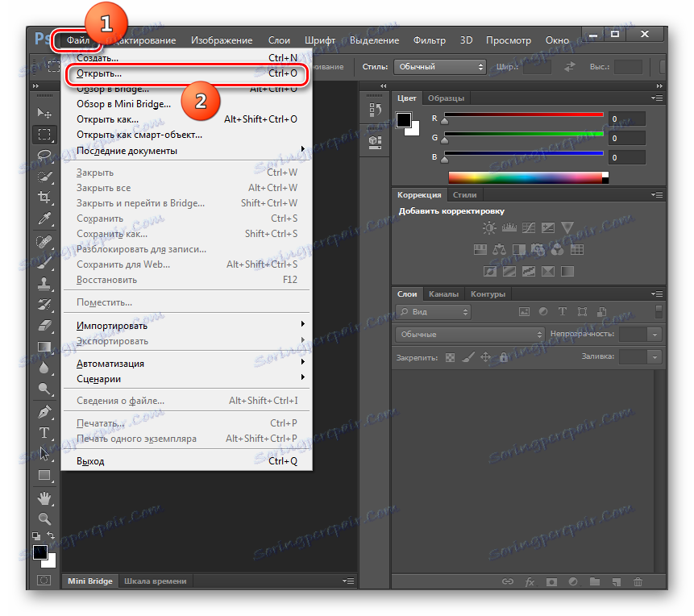Viewport: 694px width, 616px height.
Task: Create a new layer
Action: click(616, 582)
